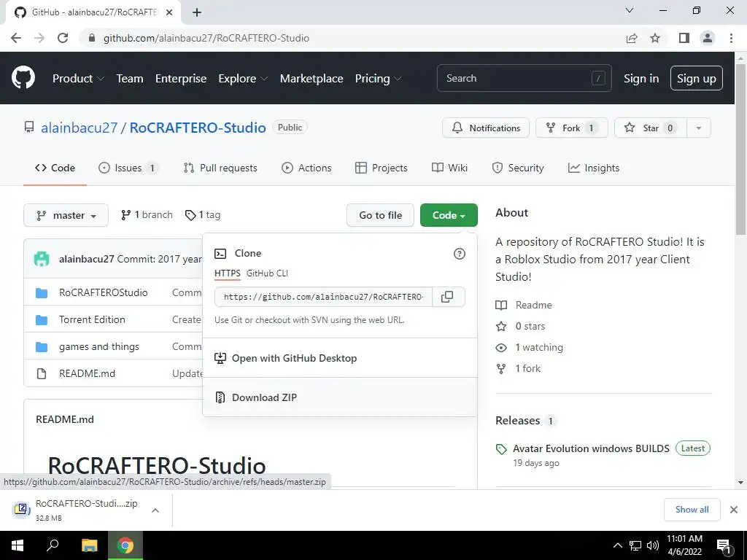
Task: Click Chrome back arrow
Action: tap(16, 38)
